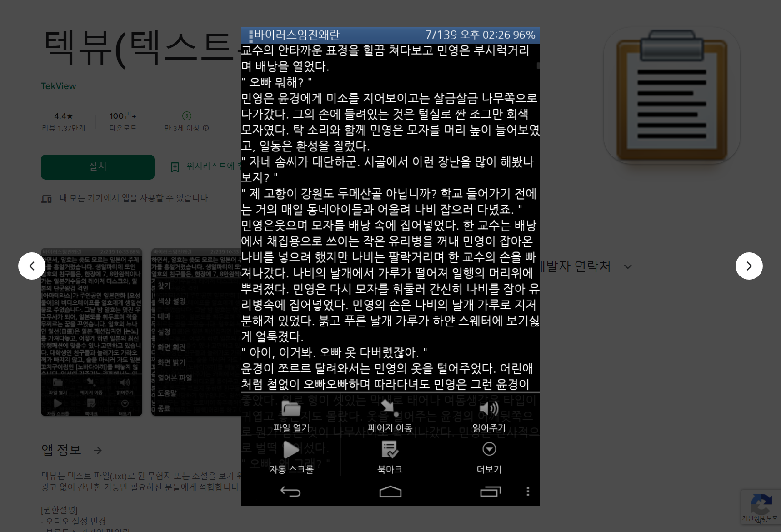The height and width of the screenshot is (532, 781).
Task: Click the 읽어주기 speaker icon
Action: pos(489,408)
